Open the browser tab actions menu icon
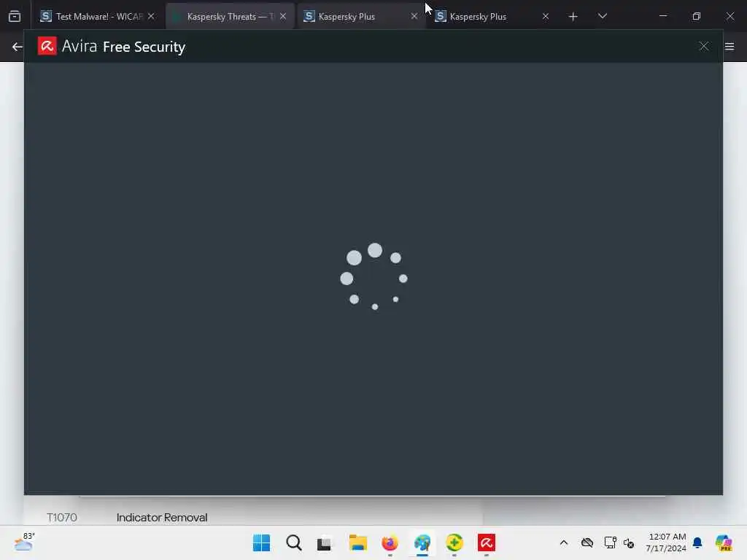 (15, 17)
